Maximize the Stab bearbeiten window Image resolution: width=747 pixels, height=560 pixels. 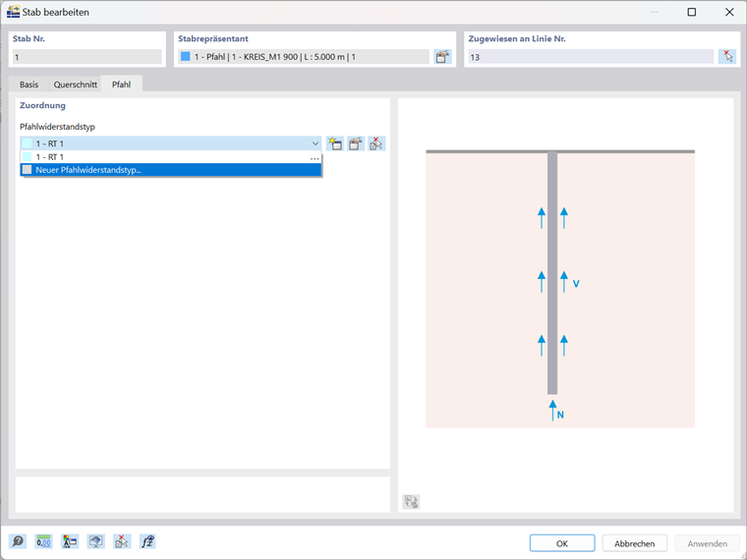click(692, 12)
